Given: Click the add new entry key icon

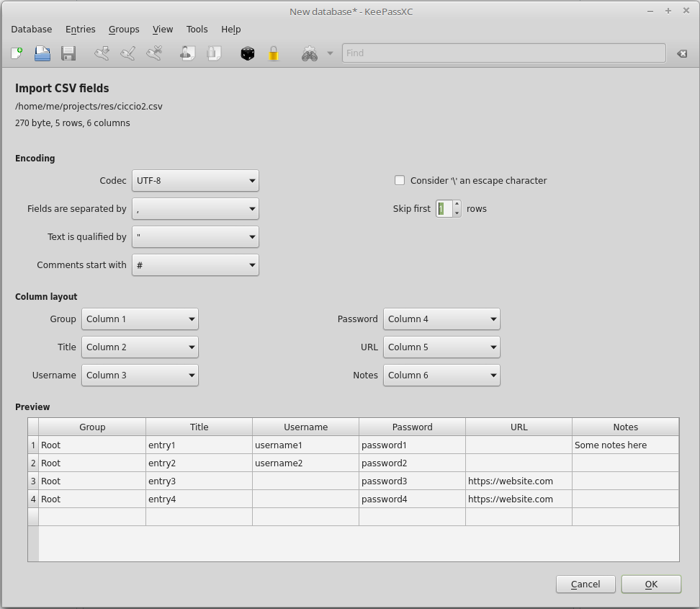Looking at the screenshot, I should (x=102, y=53).
